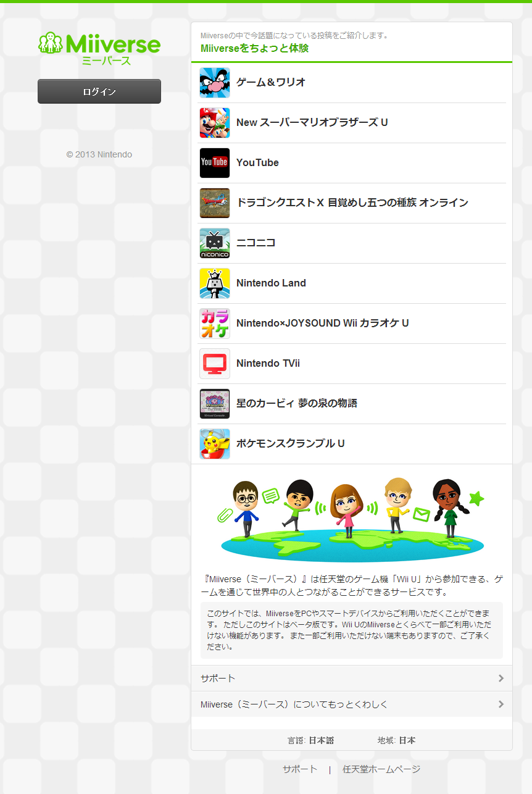Screen dimensions: 532x794
Task: Open the niconico community icon
Action: click(x=215, y=243)
